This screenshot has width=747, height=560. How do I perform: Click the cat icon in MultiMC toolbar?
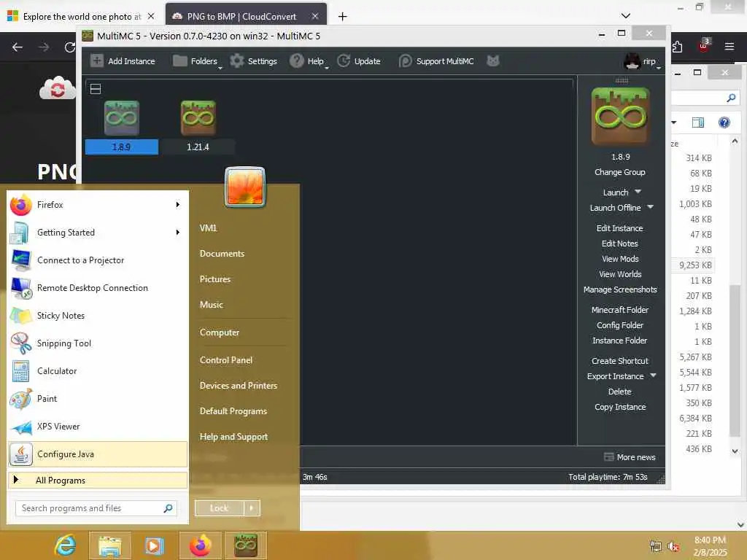click(x=493, y=61)
